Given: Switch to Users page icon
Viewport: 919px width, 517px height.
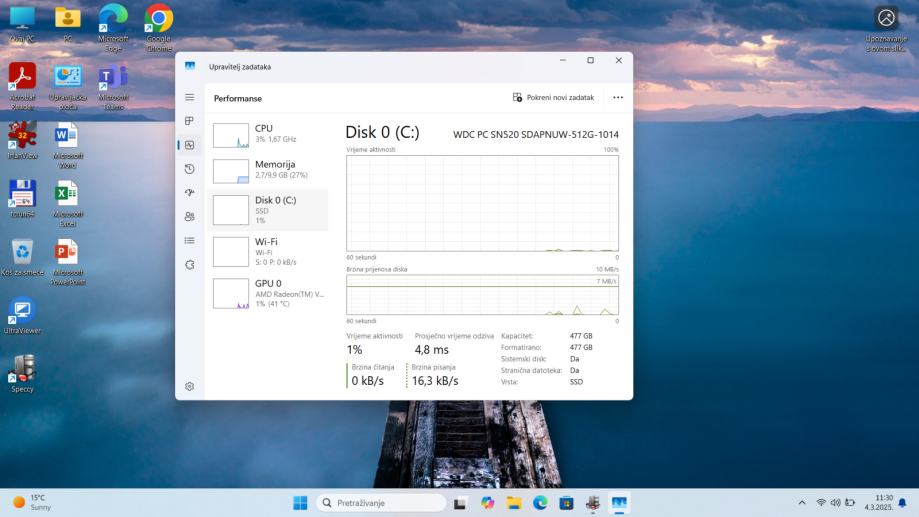Looking at the screenshot, I should click(x=189, y=217).
